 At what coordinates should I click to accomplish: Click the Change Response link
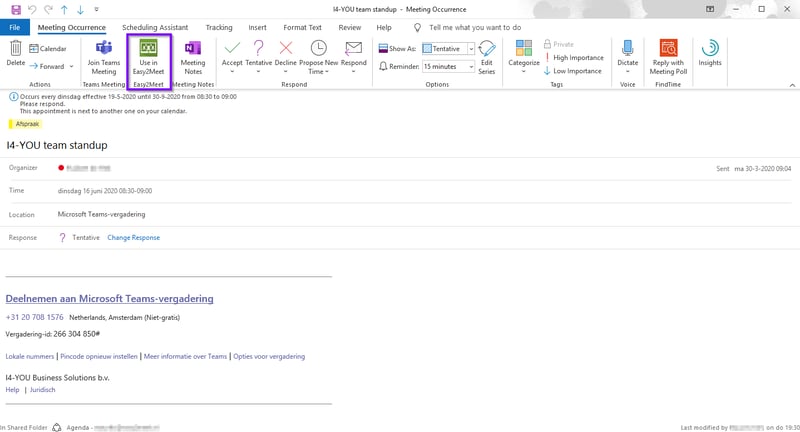[x=133, y=238]
